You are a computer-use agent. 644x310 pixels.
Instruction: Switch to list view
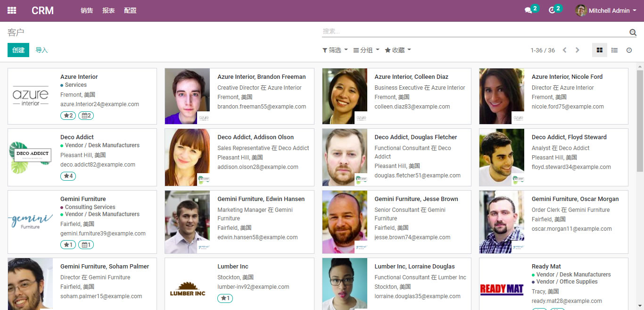coord(614,50)
